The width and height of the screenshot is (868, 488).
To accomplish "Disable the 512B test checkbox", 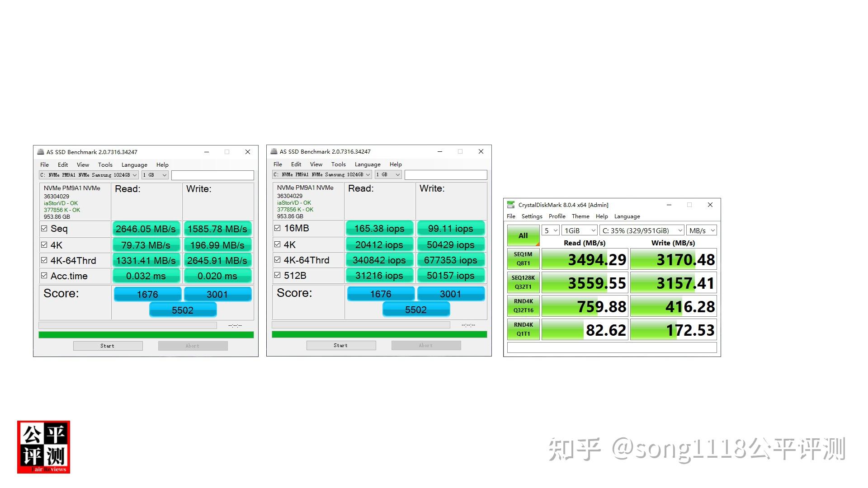I will click(x=278, y=275).
